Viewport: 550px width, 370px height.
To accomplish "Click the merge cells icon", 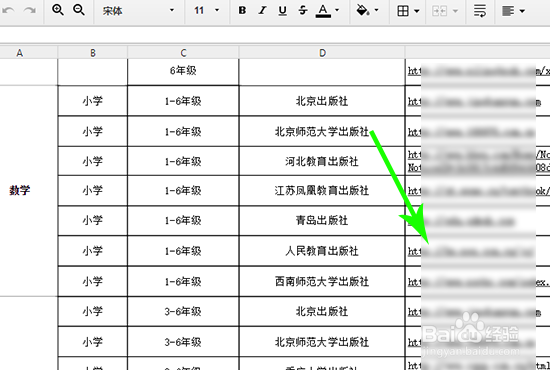I will (440, 11).
